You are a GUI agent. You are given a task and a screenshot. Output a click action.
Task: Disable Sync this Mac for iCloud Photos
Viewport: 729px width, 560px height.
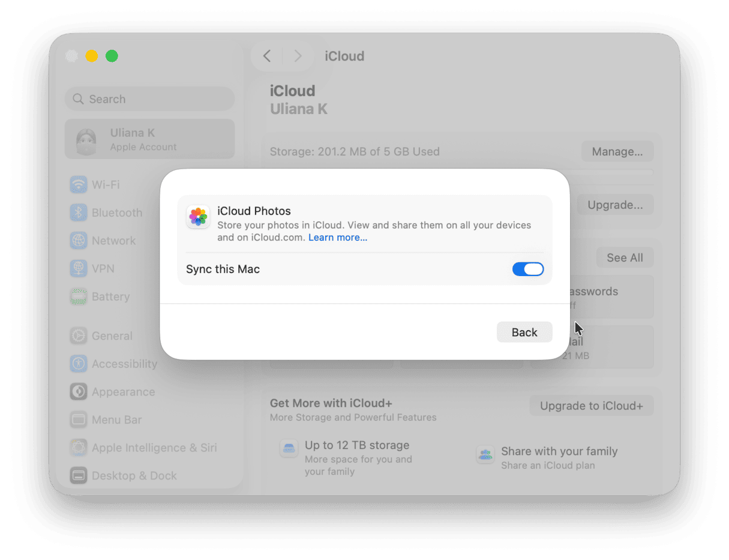pos(527,269)
